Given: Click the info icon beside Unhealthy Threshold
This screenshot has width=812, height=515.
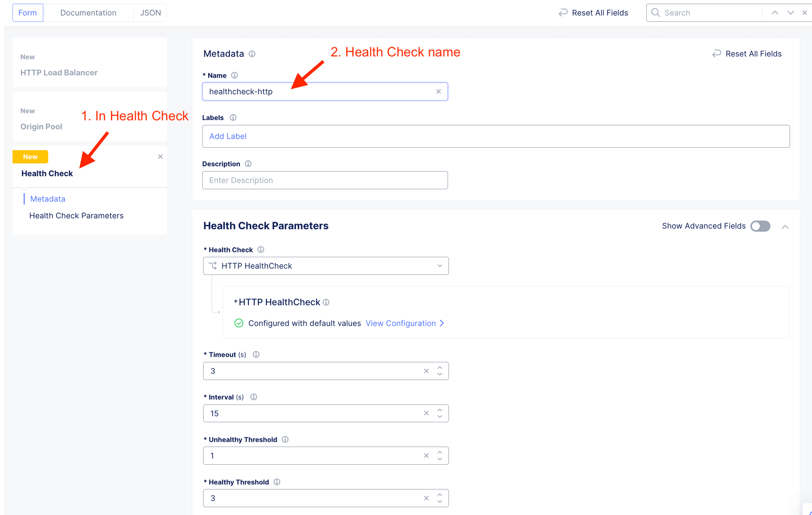Looking at the screenshot, I should click(285, 440).
